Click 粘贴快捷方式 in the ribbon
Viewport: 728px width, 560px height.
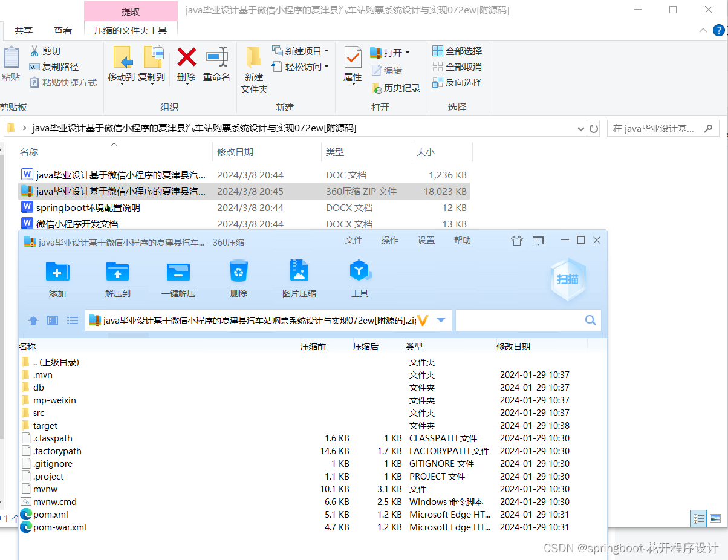coord(63,83)
